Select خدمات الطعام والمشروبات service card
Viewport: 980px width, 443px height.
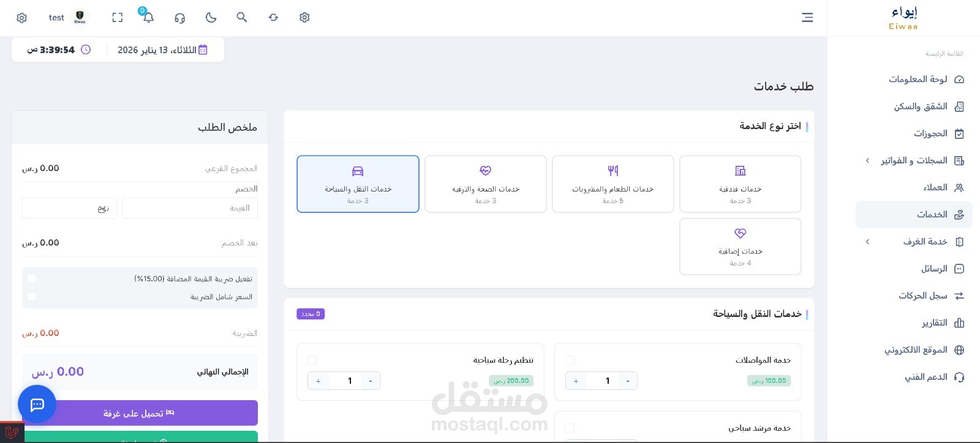pos(612,184)
